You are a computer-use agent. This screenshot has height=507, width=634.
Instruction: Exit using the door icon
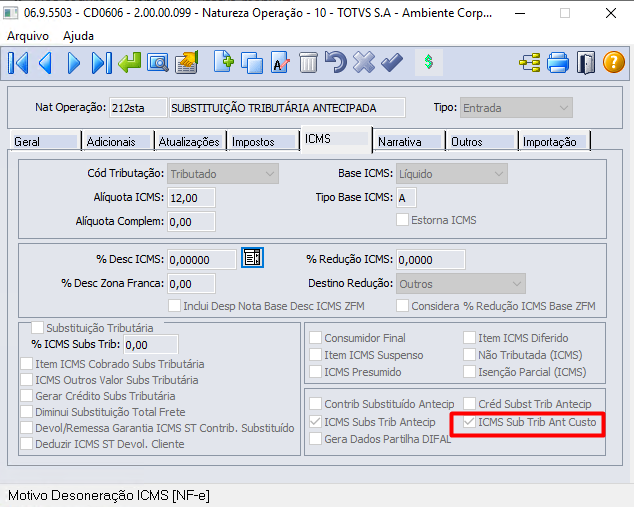[586, 63]
